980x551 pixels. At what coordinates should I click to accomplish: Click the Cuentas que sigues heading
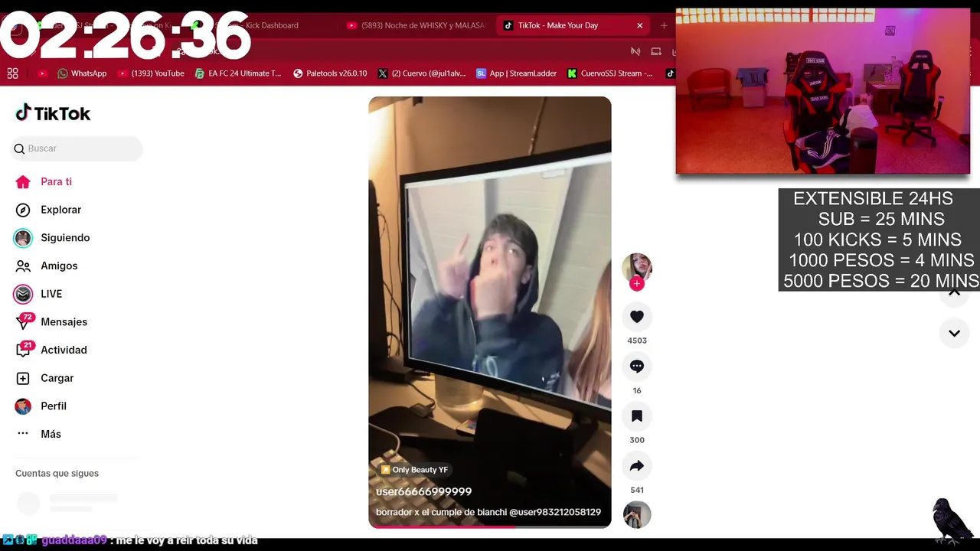(57, 474)
